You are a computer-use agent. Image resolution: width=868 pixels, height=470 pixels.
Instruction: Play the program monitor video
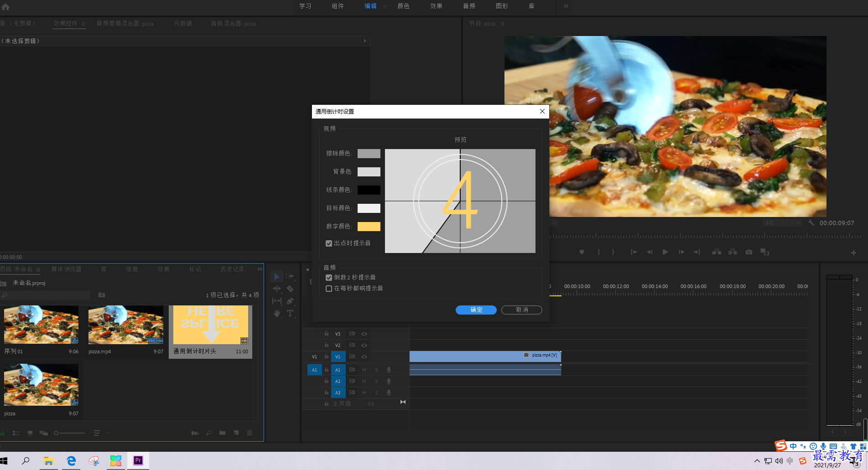click(665, 252)
